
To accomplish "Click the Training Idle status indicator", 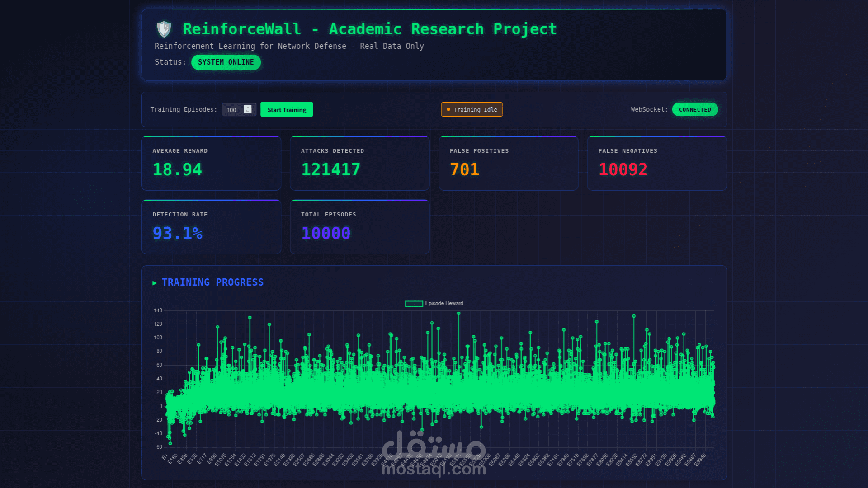I will pos(472,109).
